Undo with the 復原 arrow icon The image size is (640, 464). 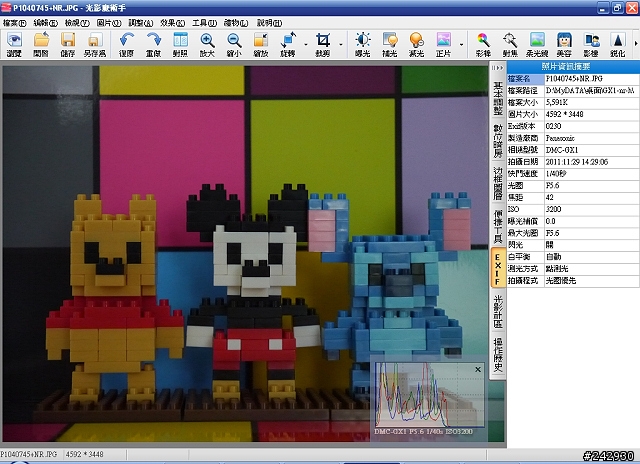point(127,44)
